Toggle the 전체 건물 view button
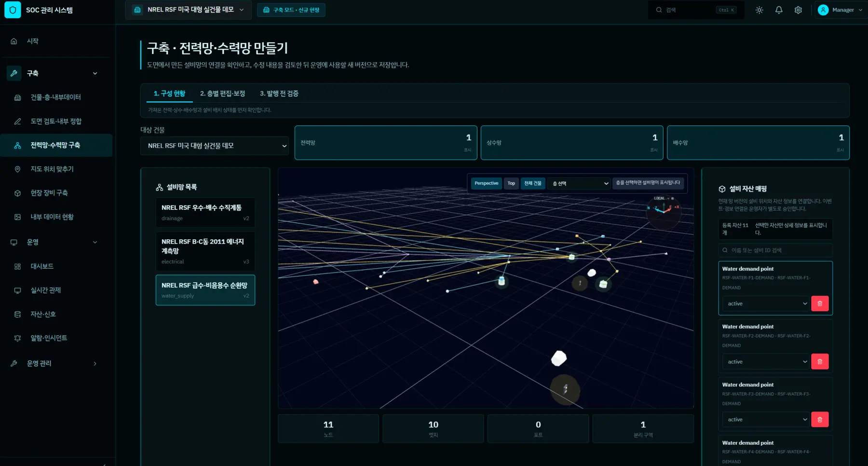The height and width of the screenshot is (466, 868). (x=533, y=183)
